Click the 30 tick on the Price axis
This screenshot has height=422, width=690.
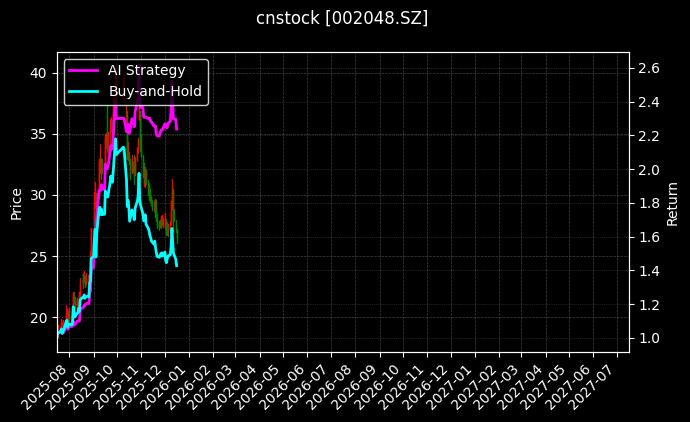(x=38, y=195)
